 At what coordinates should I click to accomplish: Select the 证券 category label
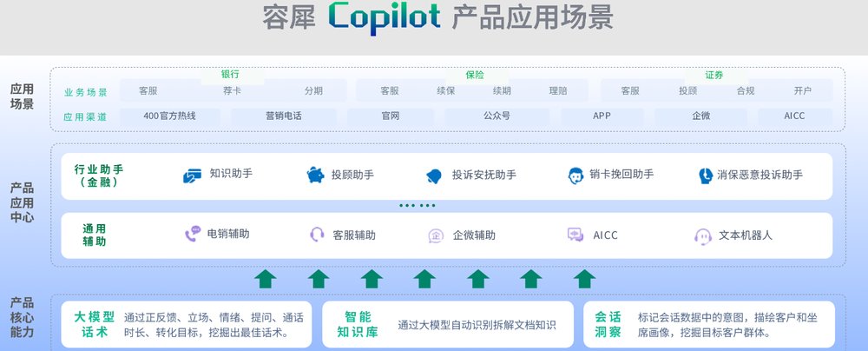point(714,75)
